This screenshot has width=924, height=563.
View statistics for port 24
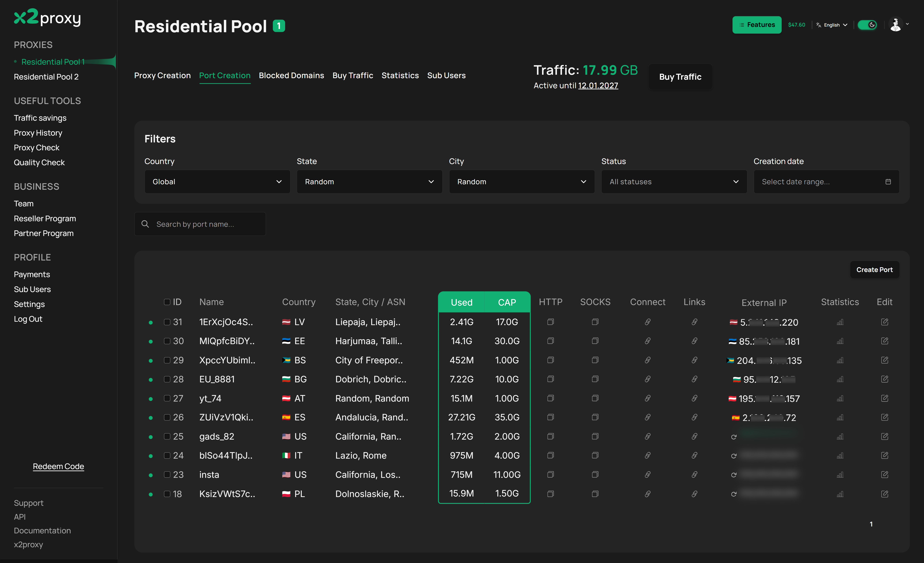[840, 456]
